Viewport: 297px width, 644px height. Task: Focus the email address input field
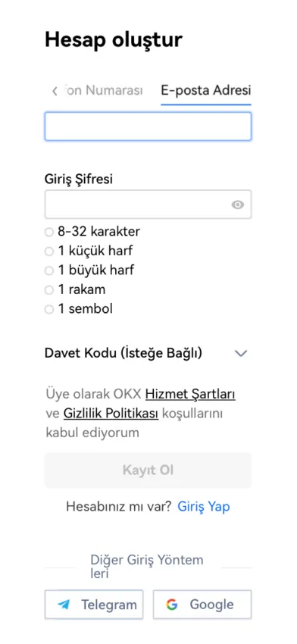[148, 127]
